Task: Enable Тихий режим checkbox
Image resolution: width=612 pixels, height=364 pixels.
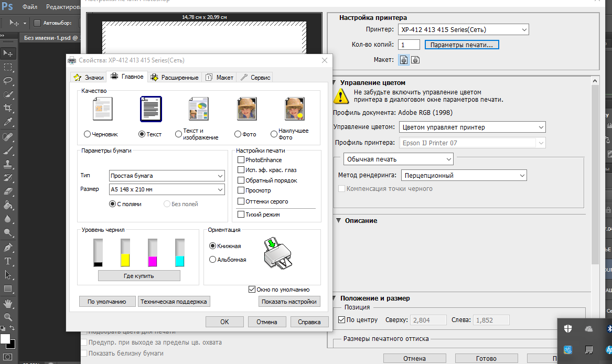Action: point(241,214)
